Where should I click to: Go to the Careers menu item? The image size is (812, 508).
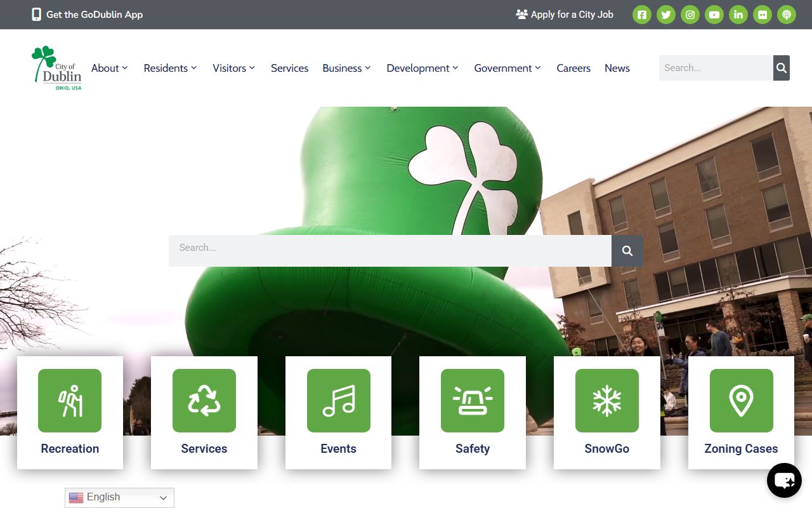573,68
